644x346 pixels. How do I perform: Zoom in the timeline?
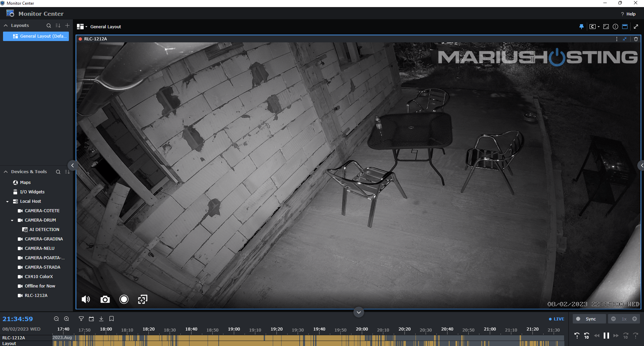(x=67, y=319)
